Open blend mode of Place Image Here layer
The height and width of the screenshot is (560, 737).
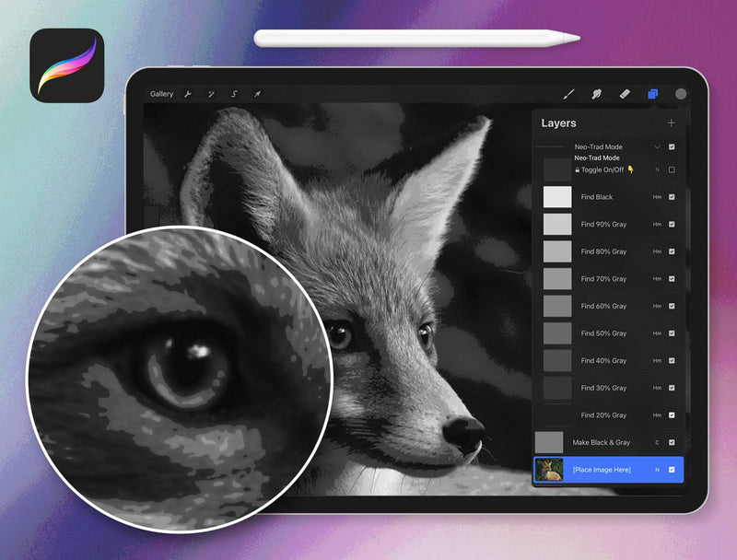point(657,470)
